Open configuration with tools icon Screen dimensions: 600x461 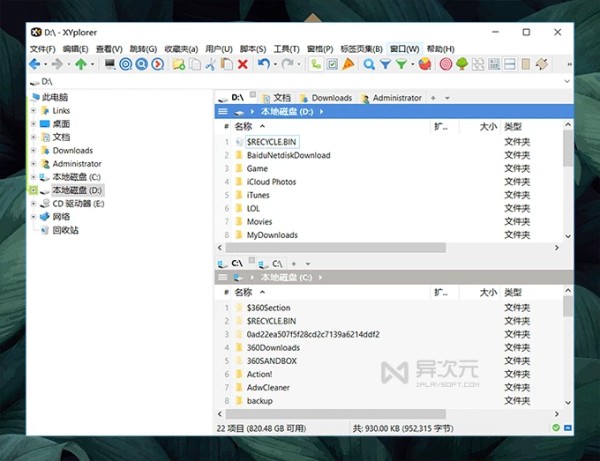pos(542,64)
